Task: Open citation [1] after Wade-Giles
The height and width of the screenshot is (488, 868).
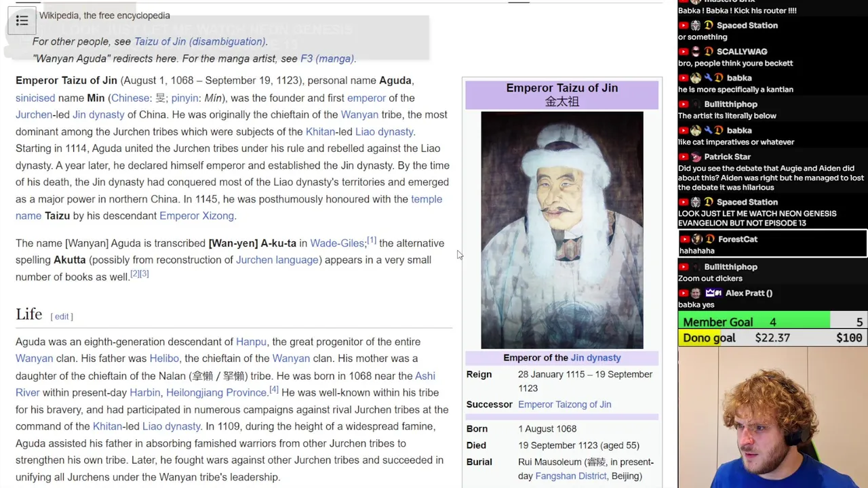Action: (372, 241)
